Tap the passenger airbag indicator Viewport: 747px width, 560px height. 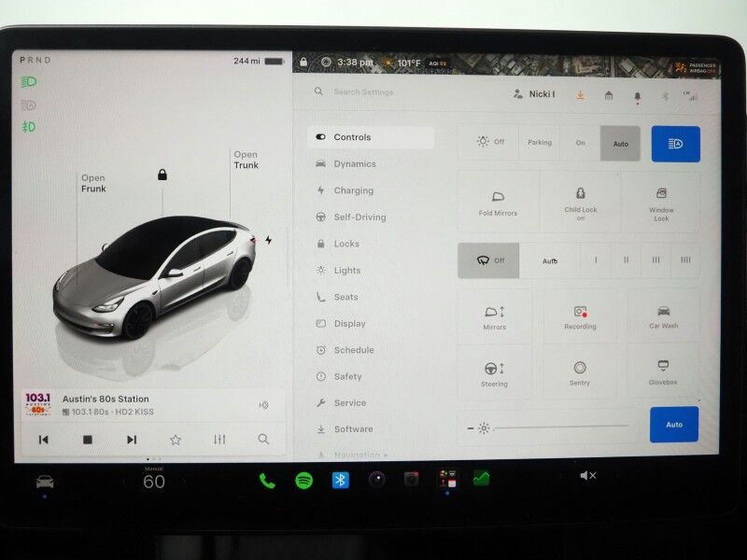pyautogui.click(x=695, y=67)
